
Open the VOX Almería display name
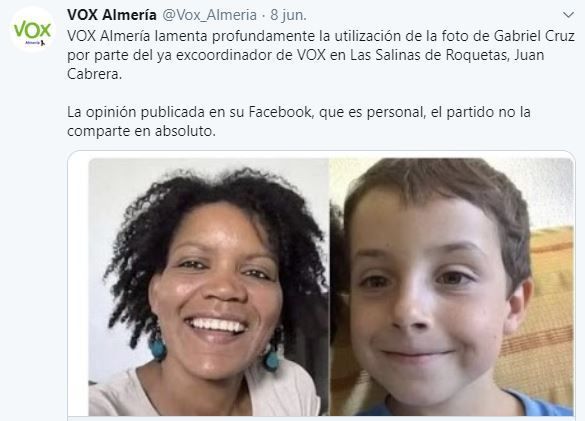[x=112, y=15]
